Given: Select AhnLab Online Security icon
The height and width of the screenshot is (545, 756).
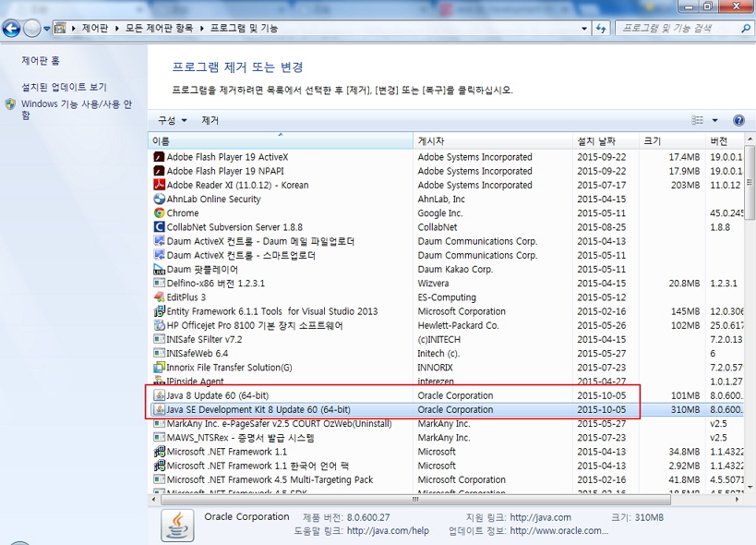Looking at the screenshot, I should click(x=159, y=199).
